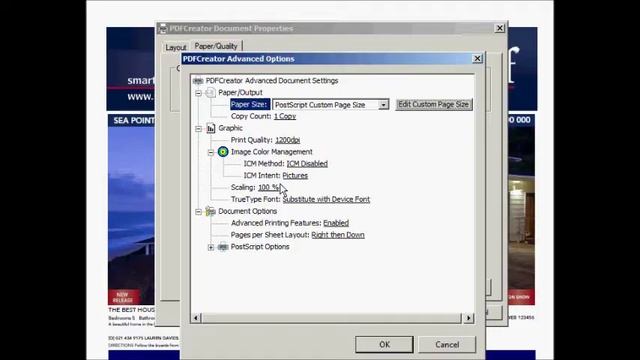Screen dimensions: 640x360
Task: Click NEW RELEASE badge on background flyer
Action: pyautogui.click(x=123, y=297)
